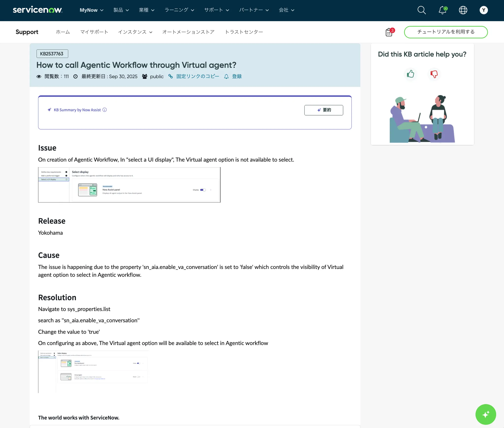
Task: Open the マイサポート menu item
Action: [94, 32]
